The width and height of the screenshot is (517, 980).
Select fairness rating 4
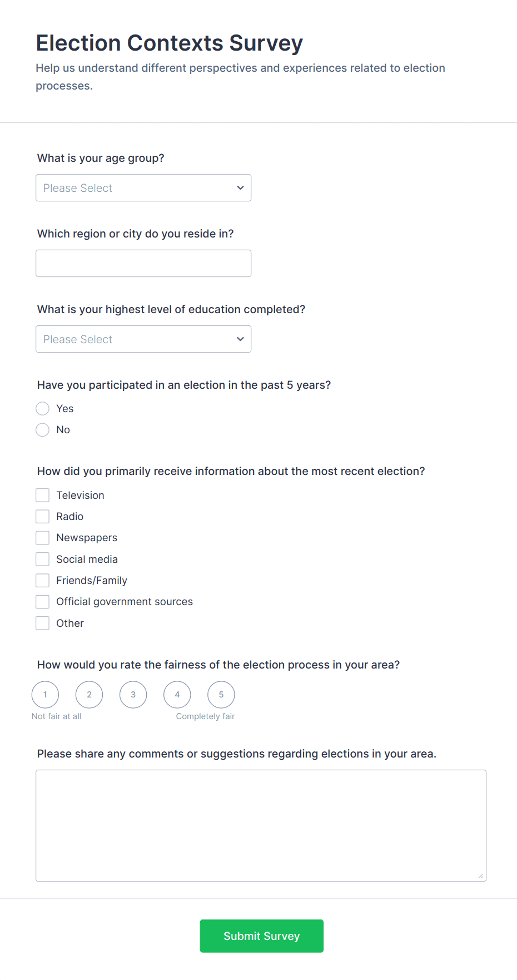pos(177,695)
